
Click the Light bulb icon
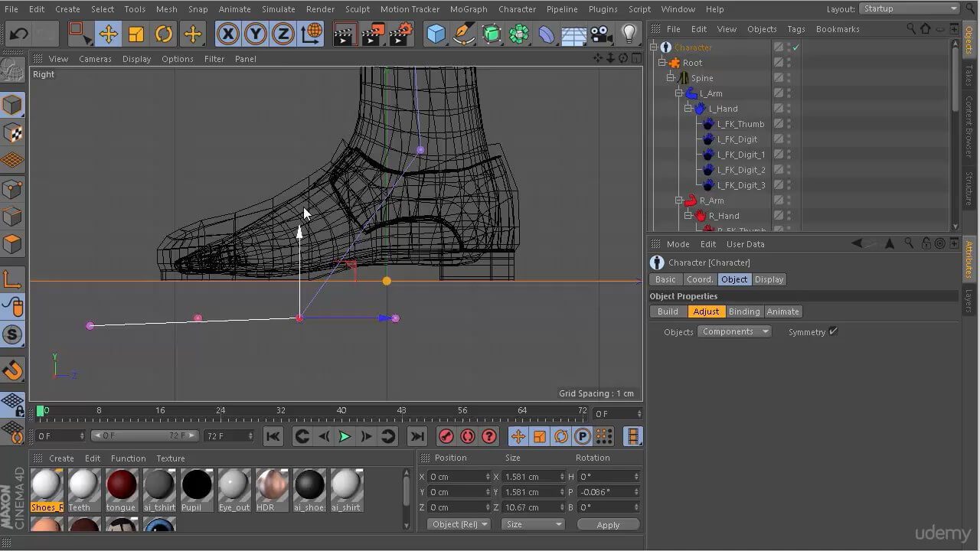pos(629,34)
